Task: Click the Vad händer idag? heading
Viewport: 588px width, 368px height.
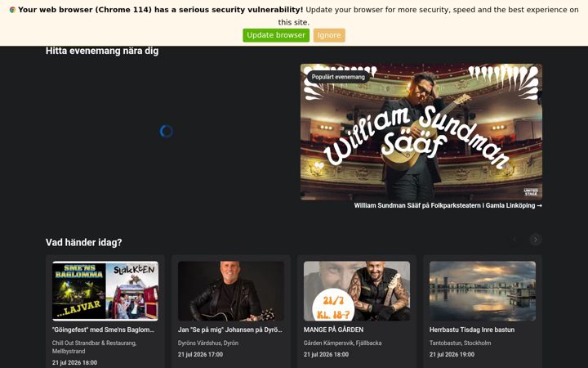Action: tap(83, 242)
